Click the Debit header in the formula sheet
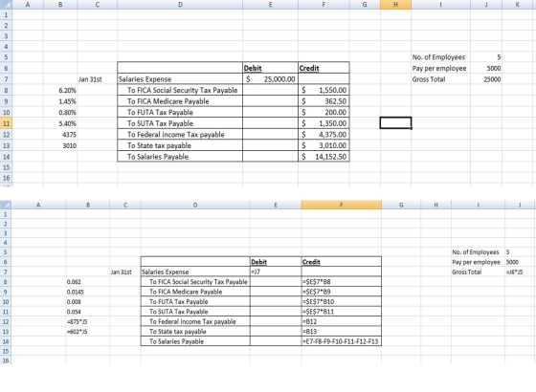The width and height of the screenshot is (536, 392). [258, 262]
